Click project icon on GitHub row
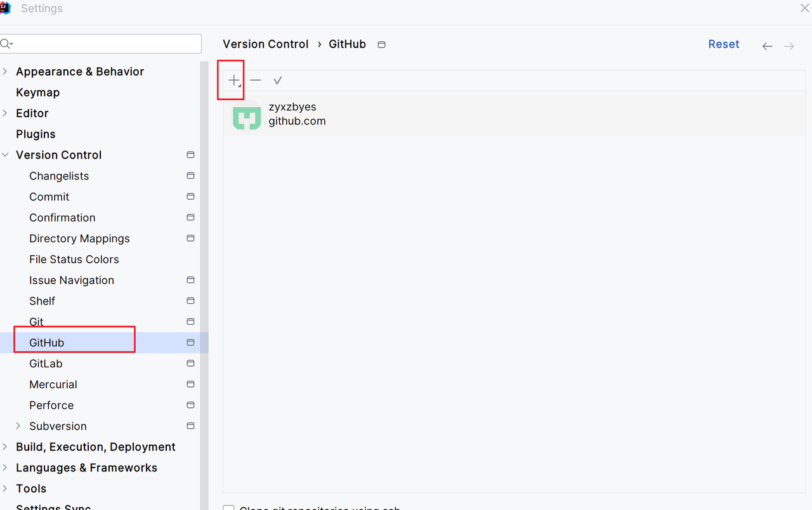The image size is (812, 510). pyautogui.click(x=190, y=343)
